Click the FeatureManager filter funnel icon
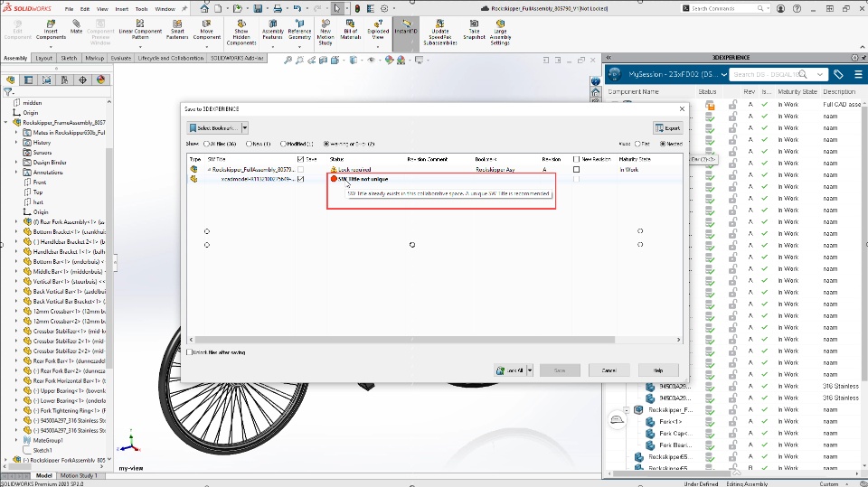 [x=8, y=92]
